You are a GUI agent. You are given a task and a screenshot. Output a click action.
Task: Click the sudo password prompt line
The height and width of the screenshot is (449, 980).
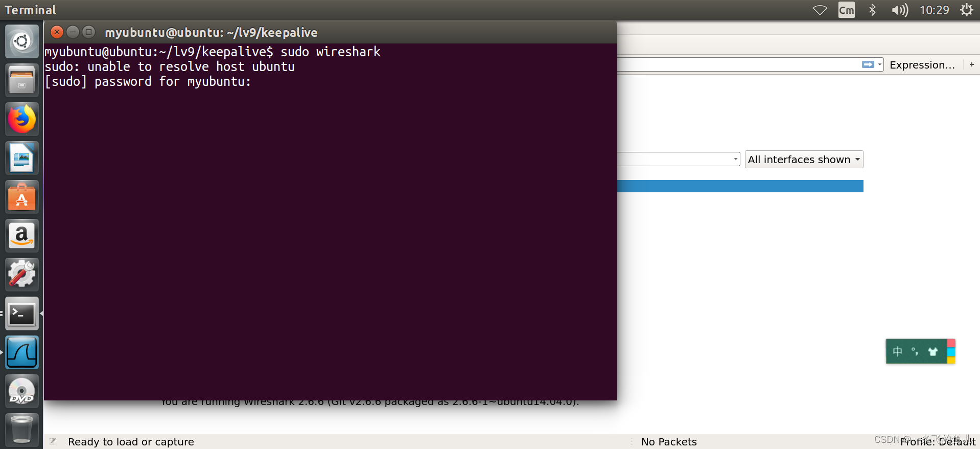148,81
